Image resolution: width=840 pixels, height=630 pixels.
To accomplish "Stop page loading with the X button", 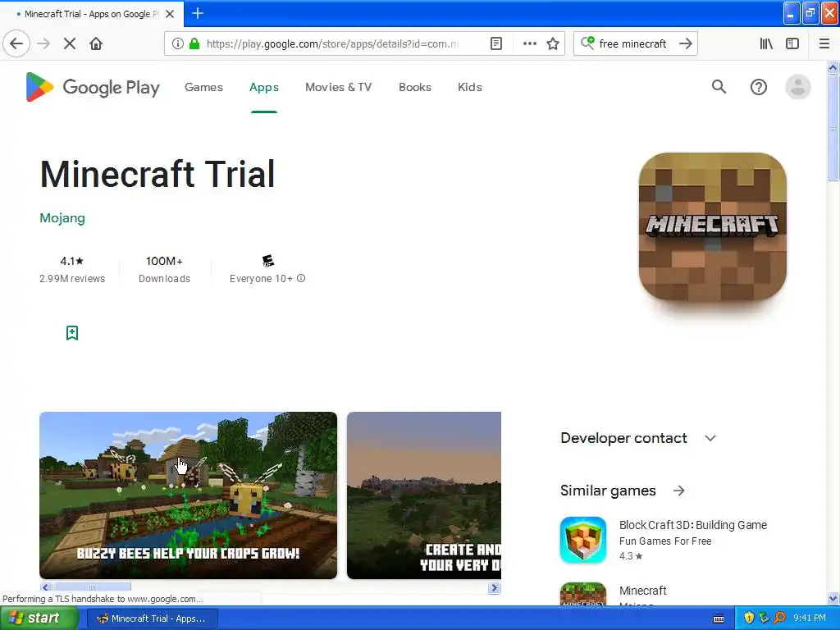I will point(70,43).
